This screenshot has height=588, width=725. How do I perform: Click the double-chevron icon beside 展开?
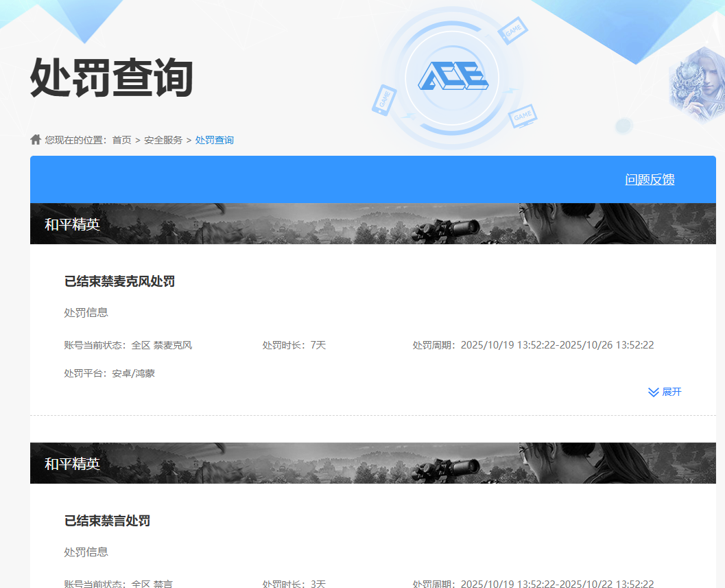[x=653, y=392]
